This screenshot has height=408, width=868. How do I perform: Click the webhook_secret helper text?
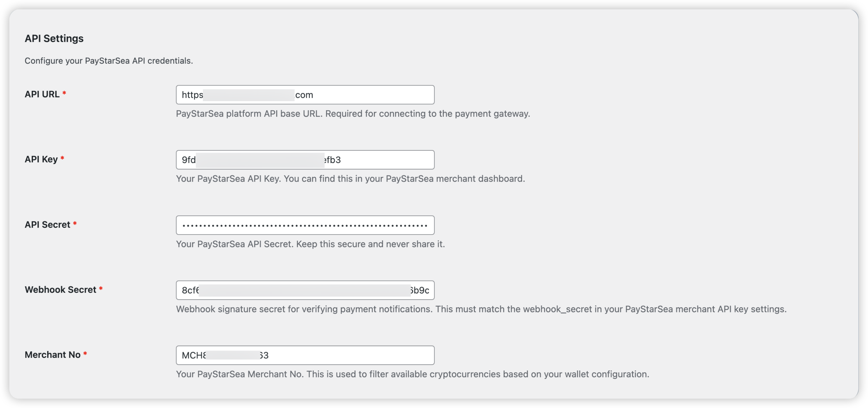(x=481, y=309)
